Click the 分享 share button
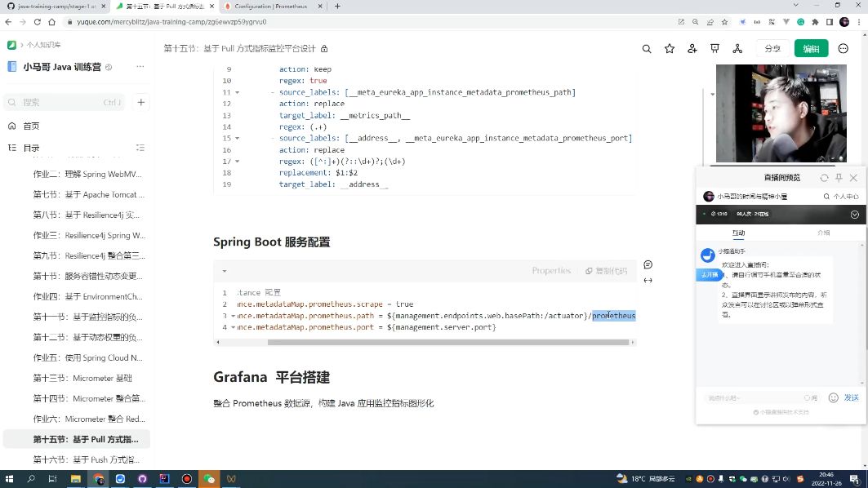Viewport: 868px width, 488px height. tap(772, 49)
